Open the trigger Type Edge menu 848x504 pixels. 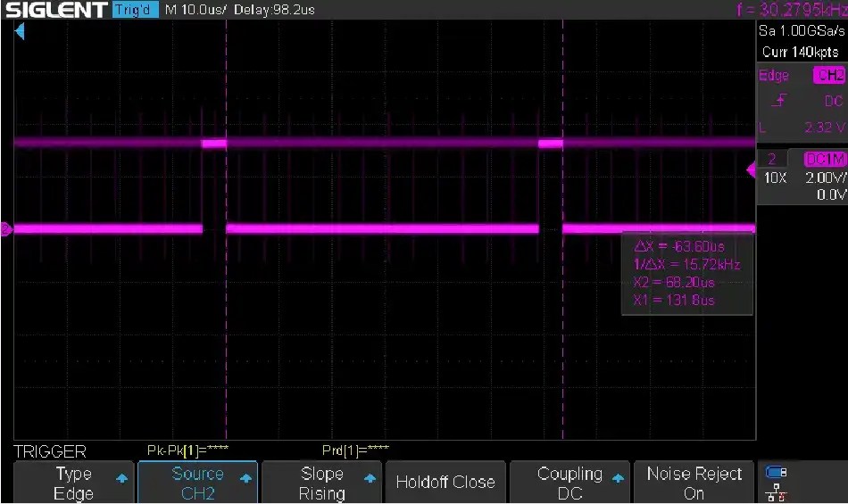click(x=74, y=483)
